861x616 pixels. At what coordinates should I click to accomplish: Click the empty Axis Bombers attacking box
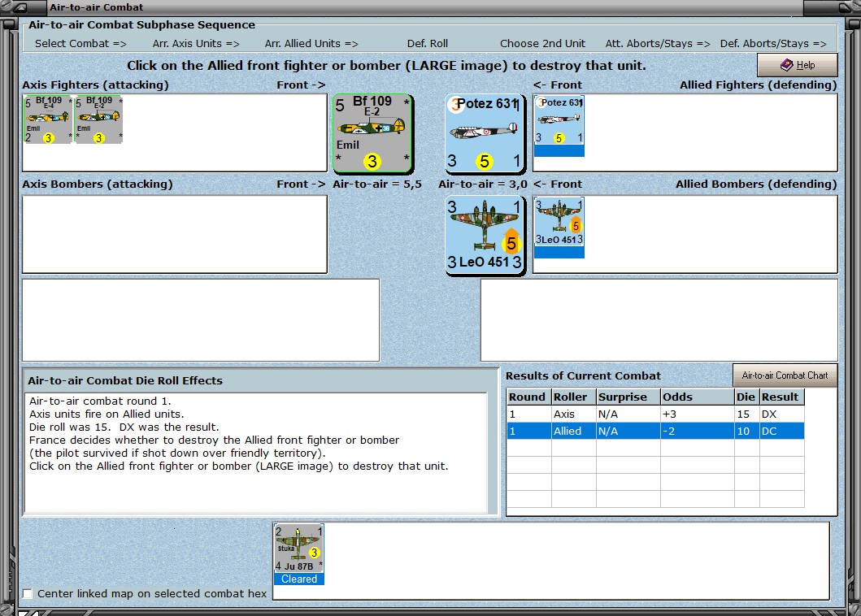tap(175, 234)
